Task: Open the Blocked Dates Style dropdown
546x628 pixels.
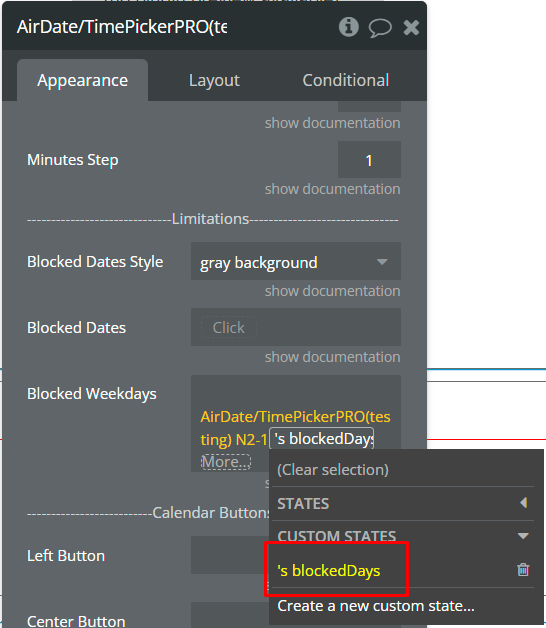Action: click(x=296, y=262)
